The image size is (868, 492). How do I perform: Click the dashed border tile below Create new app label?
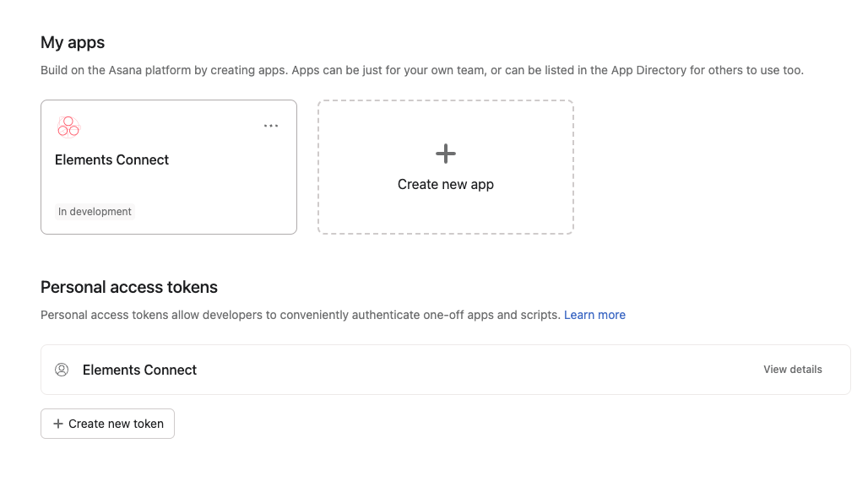coord(445,214)
